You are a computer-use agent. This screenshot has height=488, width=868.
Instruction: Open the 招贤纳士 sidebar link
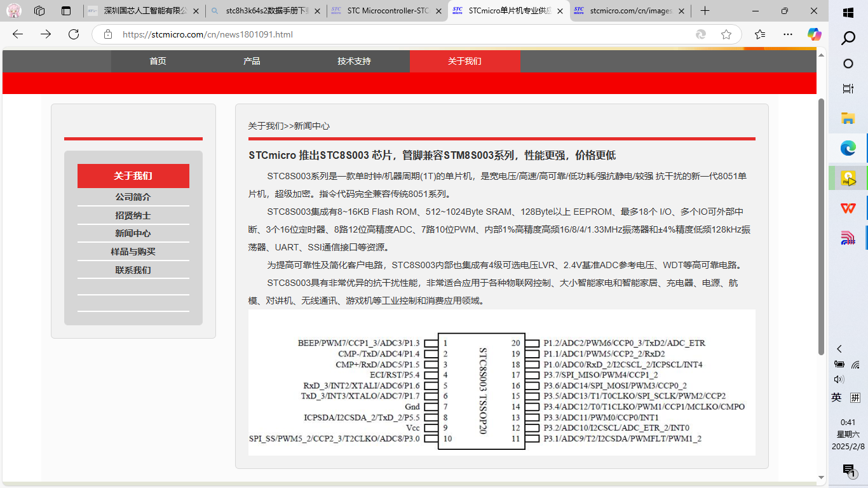133,215
